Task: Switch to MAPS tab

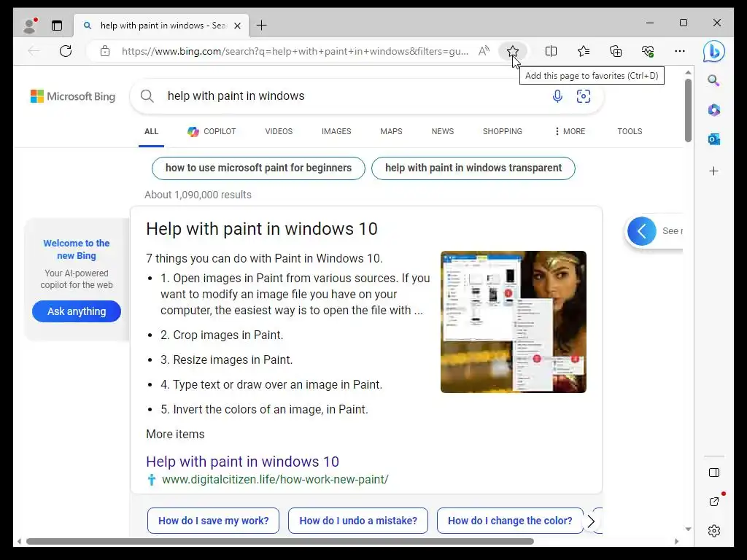Action: click(x=391, y=131)
